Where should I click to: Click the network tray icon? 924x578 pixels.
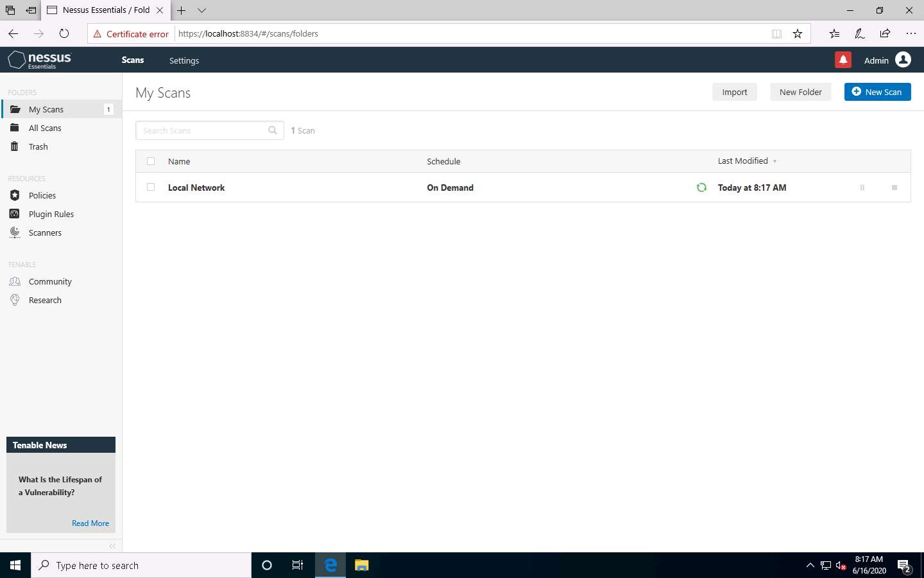[826, 566]
